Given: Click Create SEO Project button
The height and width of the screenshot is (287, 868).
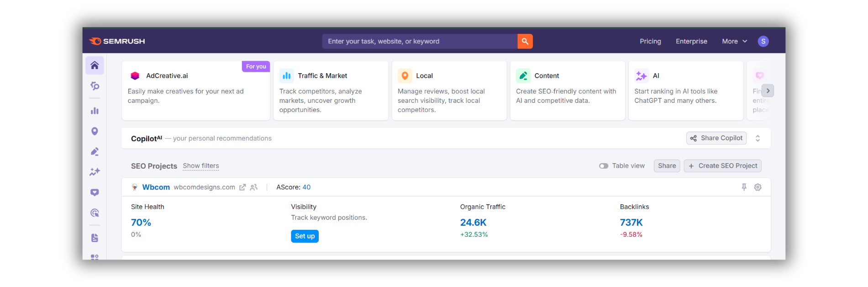Looking at the screenshot, I should (722, 166).
